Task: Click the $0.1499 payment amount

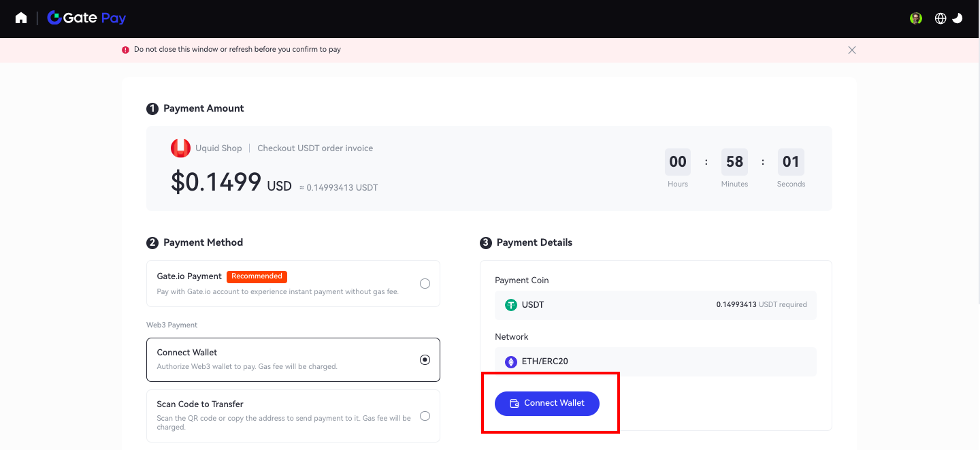Action: [216, 182]
